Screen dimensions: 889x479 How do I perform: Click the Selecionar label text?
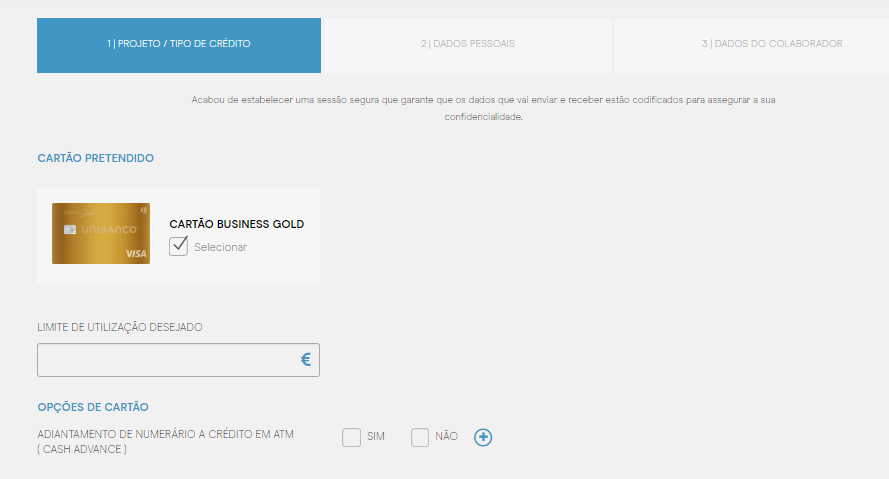coord(220,247)
